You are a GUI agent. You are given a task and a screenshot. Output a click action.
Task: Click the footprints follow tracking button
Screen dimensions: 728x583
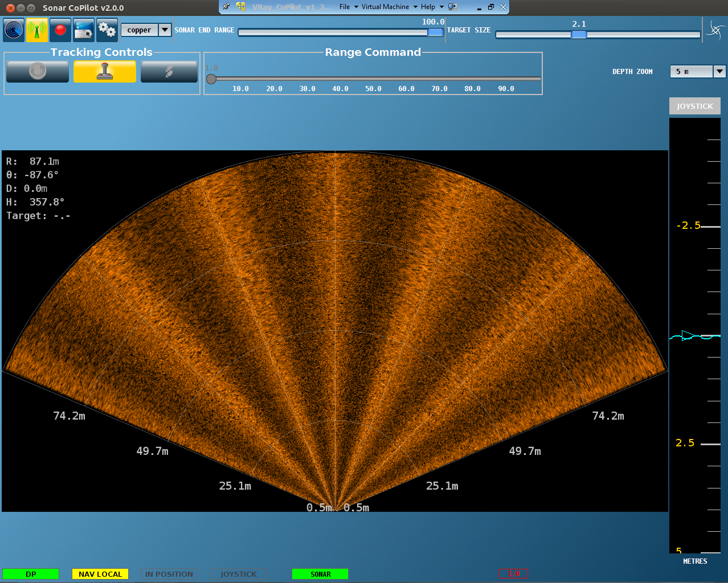pyautogui.click(x=169, y=72)
